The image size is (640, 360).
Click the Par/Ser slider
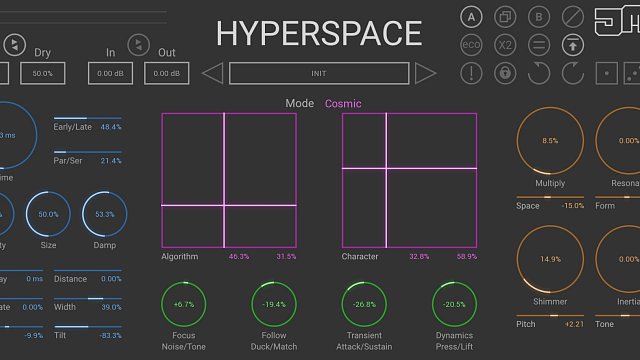87,152
